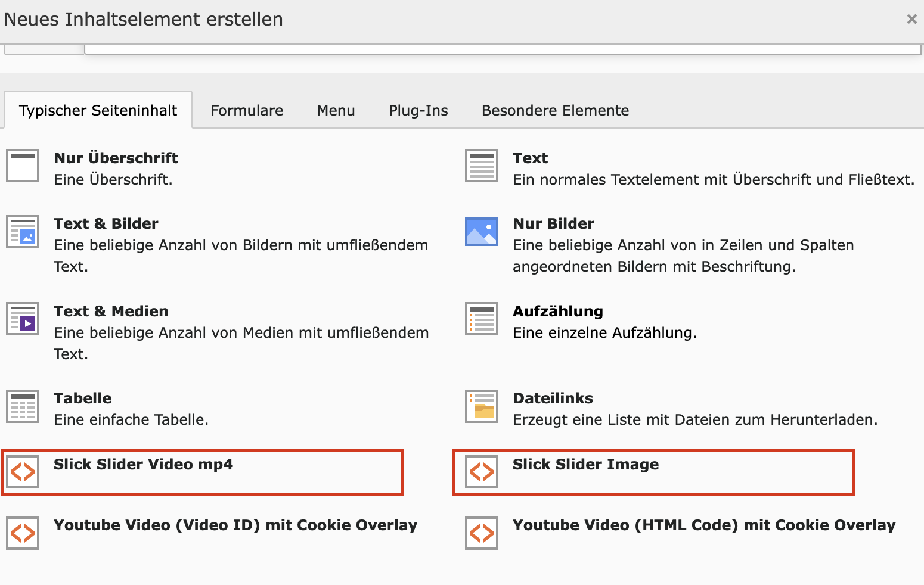
Task: Add Youtube Video (Video ID) with Cookie Overlay
Action: tap(235, 525)
